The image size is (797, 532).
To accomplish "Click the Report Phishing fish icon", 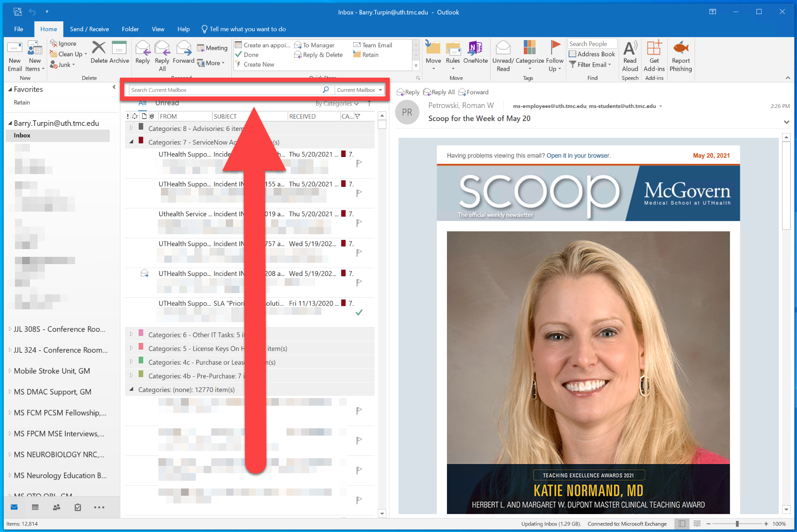I will (x=680, y=48).
